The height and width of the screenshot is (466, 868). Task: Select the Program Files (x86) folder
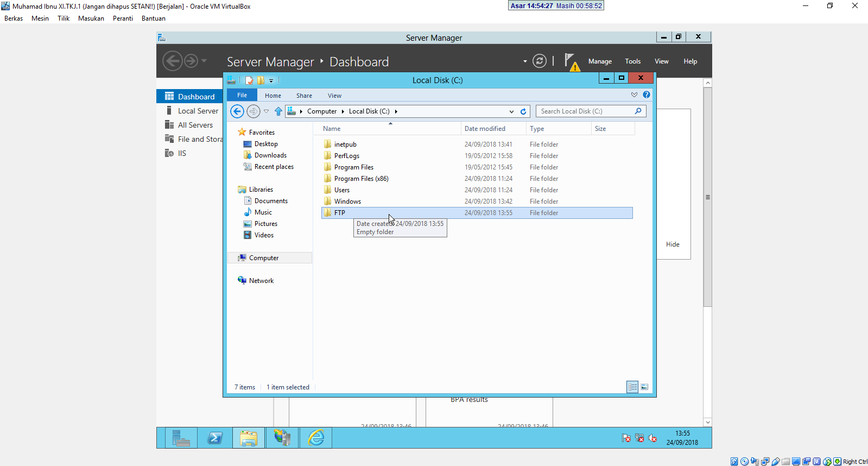point(361,179)
